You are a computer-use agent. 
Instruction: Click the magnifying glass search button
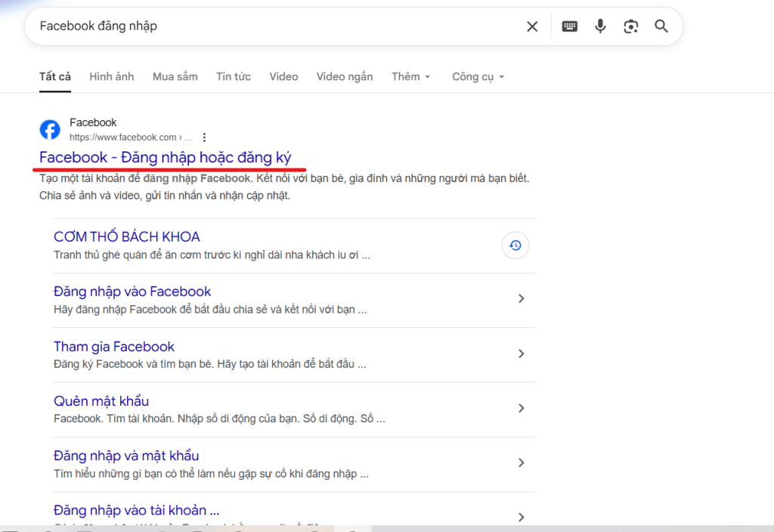click(x=661, y=26)
